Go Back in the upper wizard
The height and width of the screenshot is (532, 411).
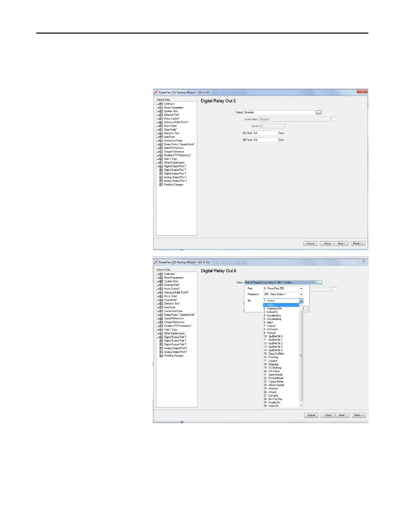(327, 243)
